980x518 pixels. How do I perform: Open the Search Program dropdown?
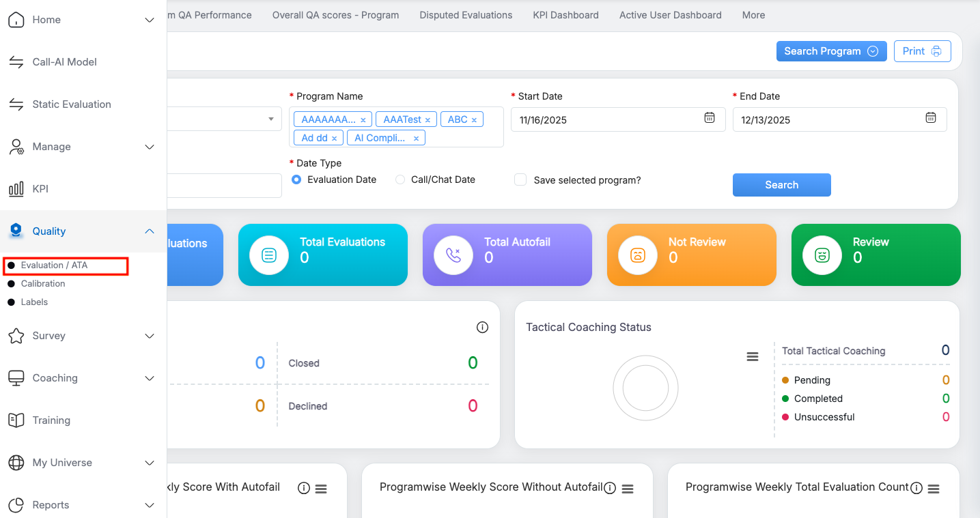coord(831,51)
